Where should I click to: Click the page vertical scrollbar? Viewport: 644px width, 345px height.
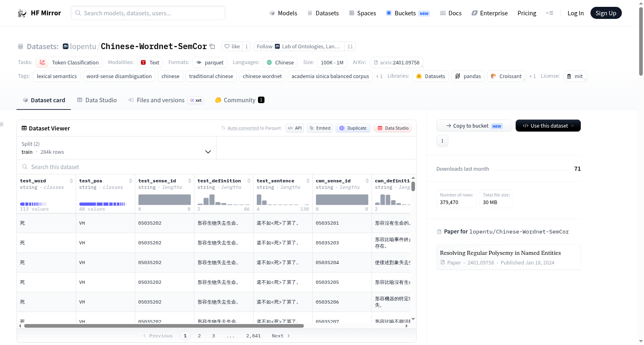tap(641, 41)
